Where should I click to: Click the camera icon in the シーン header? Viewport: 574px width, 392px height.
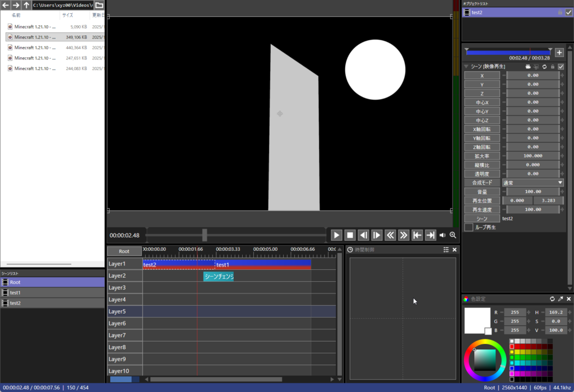pos(527,67)
